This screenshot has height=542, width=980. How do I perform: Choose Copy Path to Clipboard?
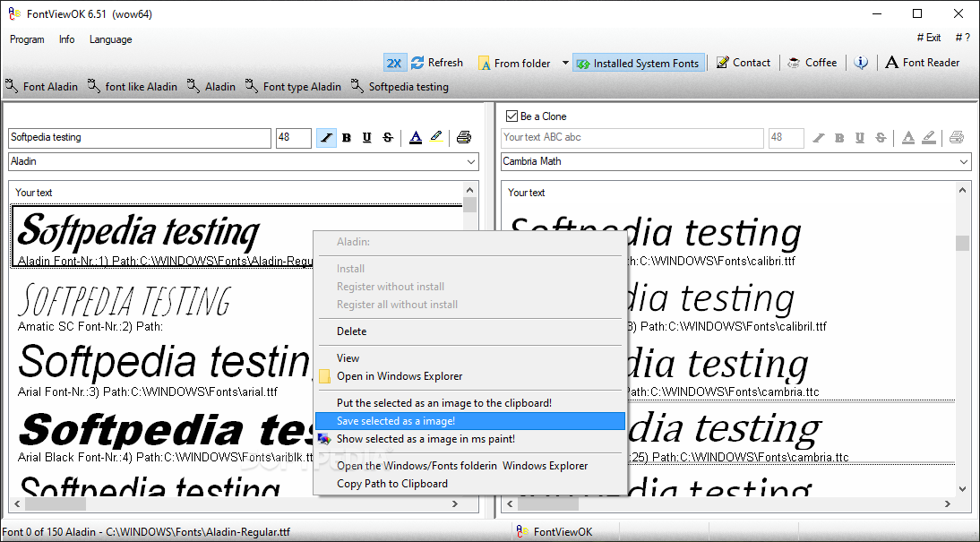tap(470, 484)
